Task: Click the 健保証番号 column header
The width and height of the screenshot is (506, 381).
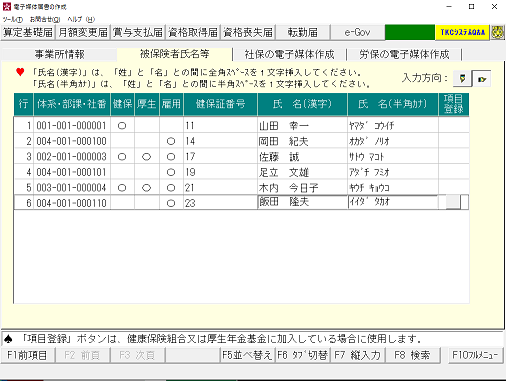Action: click(x=220, y=104)
